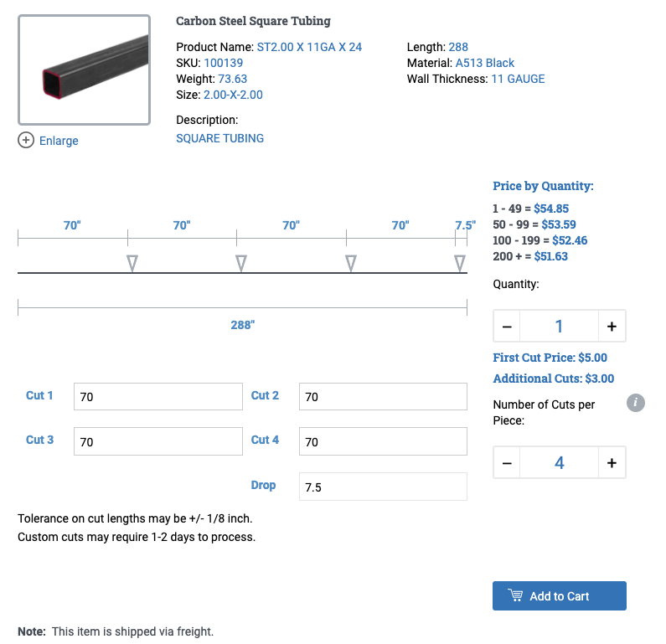Decrease Number of Cuts per Piece
666x644 pixels.
[x=507, y=462]
